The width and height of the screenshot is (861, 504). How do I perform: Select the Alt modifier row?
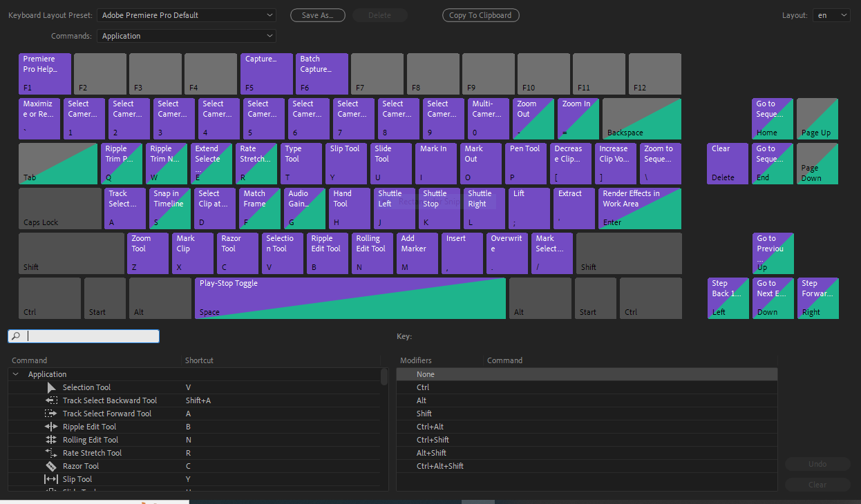587,400
